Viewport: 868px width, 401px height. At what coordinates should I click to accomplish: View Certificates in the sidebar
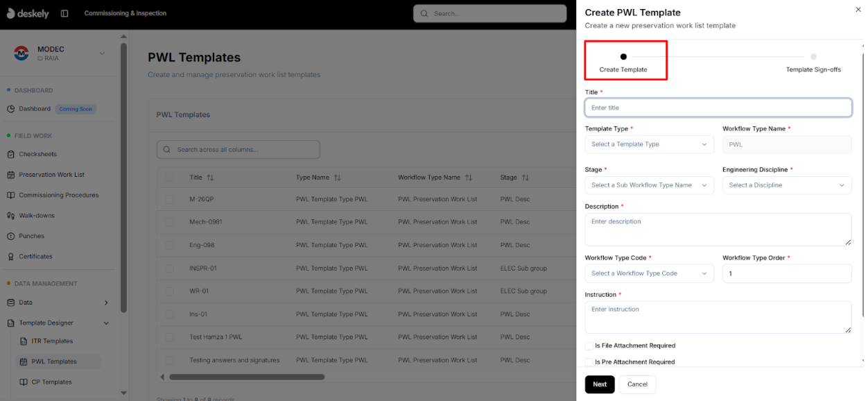click(42, 256)
